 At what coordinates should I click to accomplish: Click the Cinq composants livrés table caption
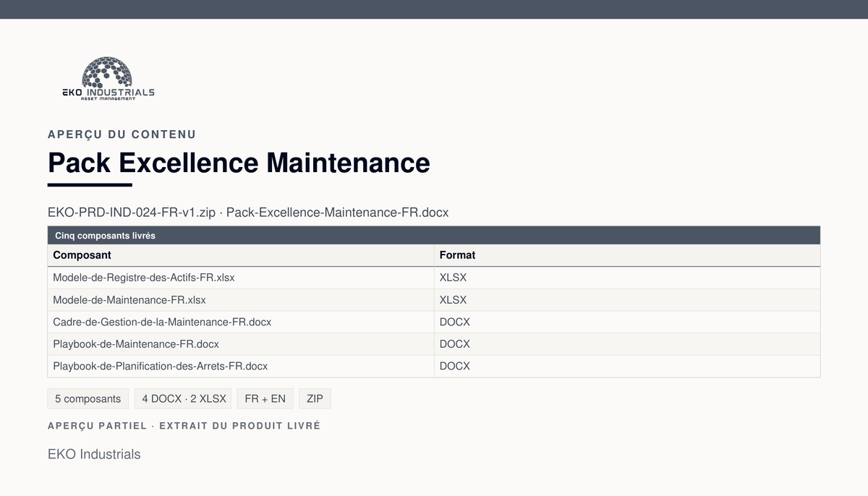(434, 236)
